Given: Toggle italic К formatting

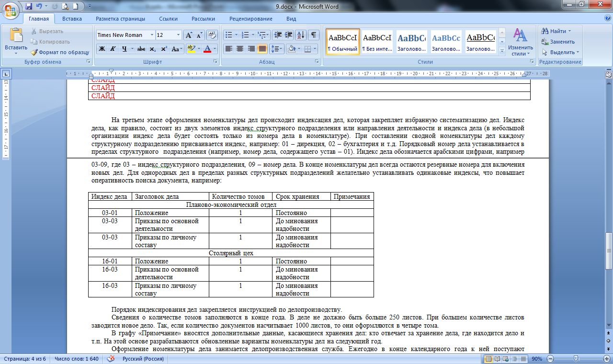Looking at the screenshot, I should (113, 49).
